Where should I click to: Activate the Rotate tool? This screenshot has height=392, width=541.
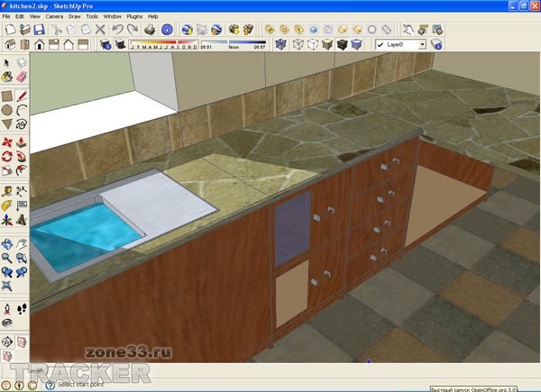pyautogui.click(x=7, y=156)
